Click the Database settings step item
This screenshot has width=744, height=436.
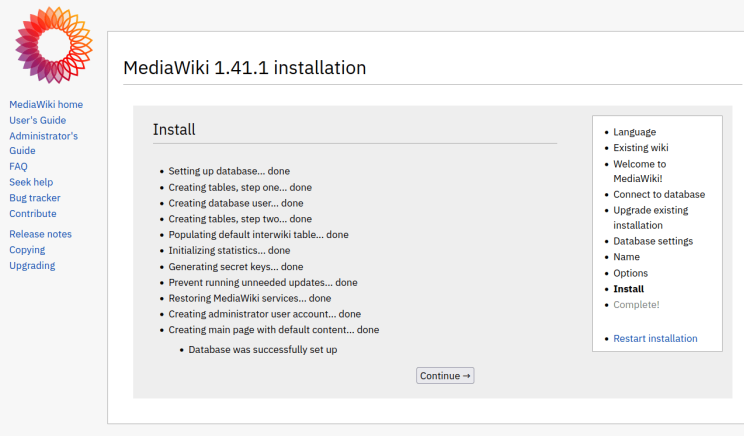click(x=653, y=241)
